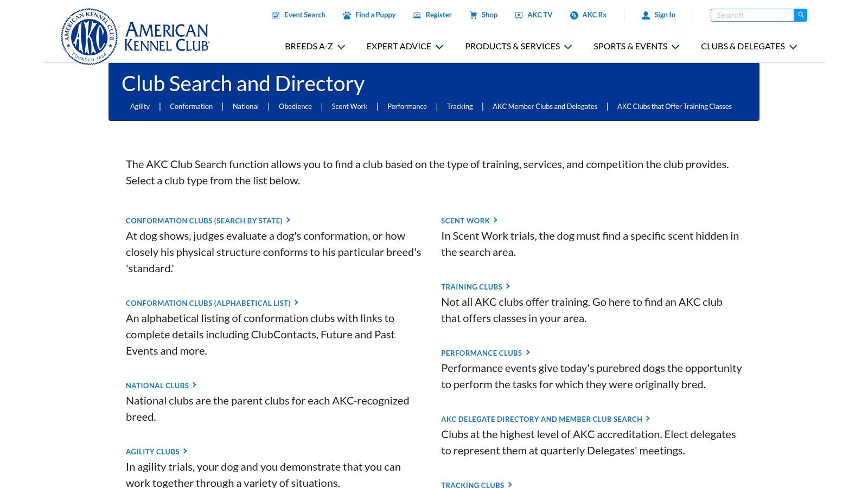Screen dimensions: 868x488
Task: Click the calendar icon beside Event Search
Action: coord(275,15)
